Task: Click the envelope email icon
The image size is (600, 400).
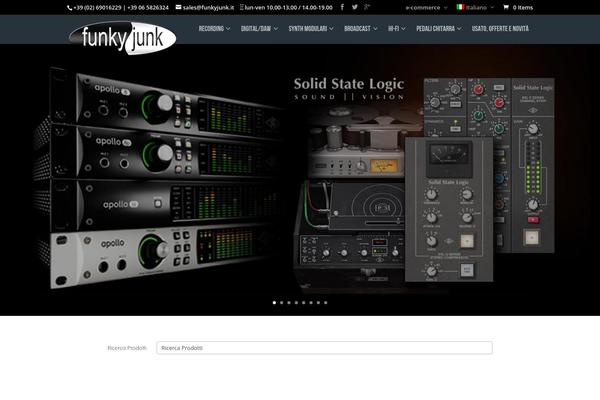Action: point(178,7)
